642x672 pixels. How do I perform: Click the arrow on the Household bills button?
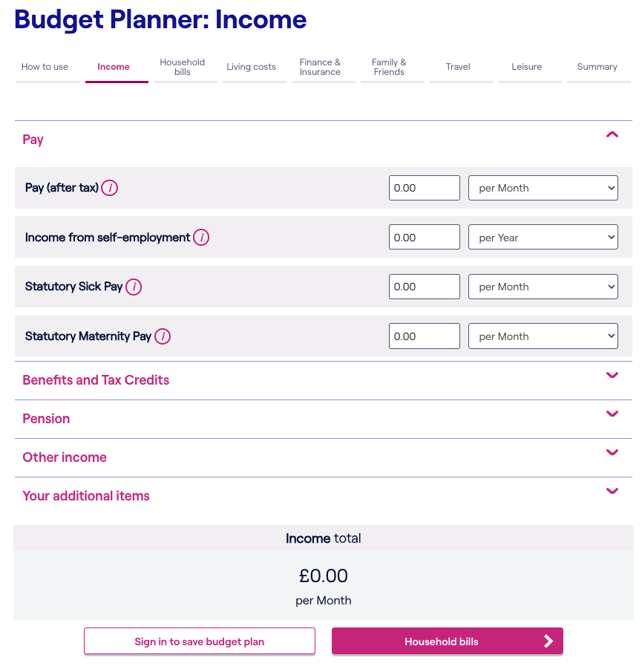pyautogui.click(x=548, y=641)
